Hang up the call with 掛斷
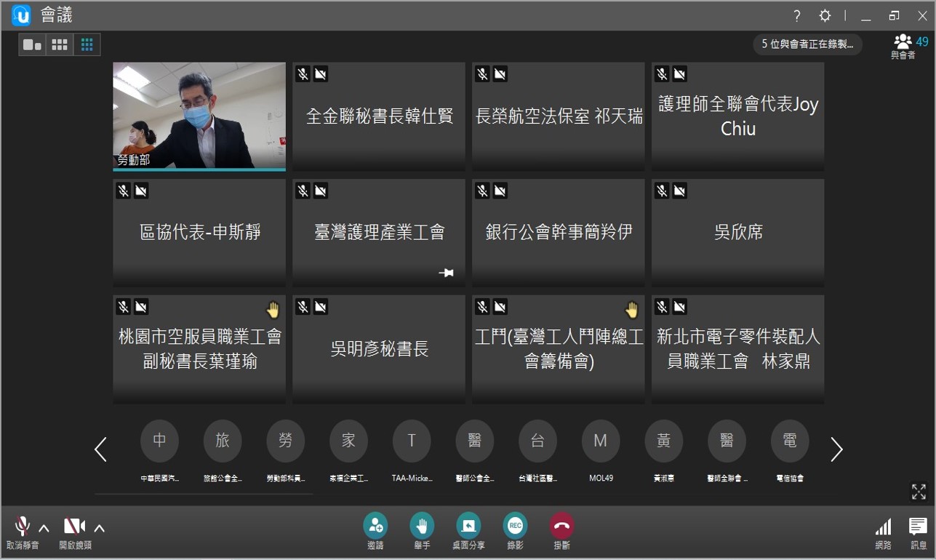This screenshot has height=560, width=936. pos(561,526)
